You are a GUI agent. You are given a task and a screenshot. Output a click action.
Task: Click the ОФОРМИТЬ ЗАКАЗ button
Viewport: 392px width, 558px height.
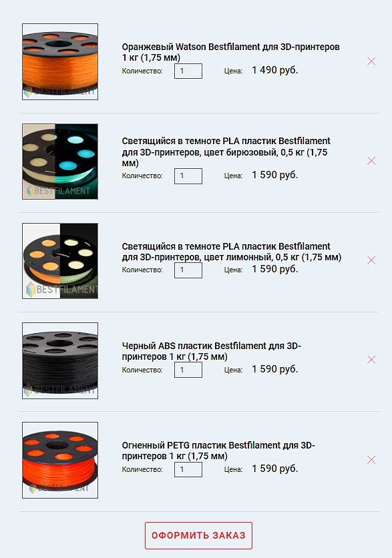click(x=198, y=535)
